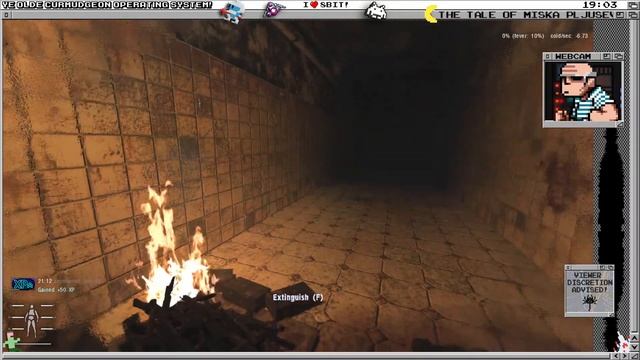Viewport: 640px width, 360px height.
Task: Click the main window scroll-up arrow
Action: pos(635,338)
